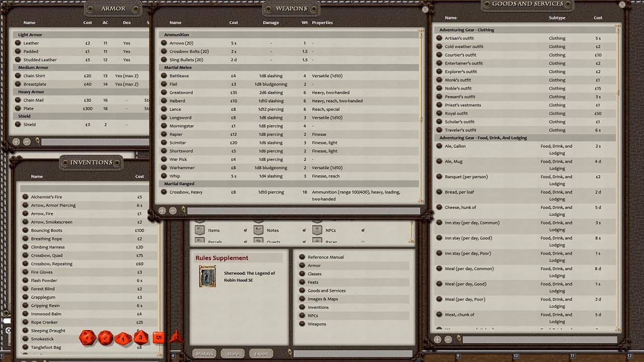Uncheck the Quests export checkbox
The width and height of the screenshot is (644, 362).
coord(304,241)
